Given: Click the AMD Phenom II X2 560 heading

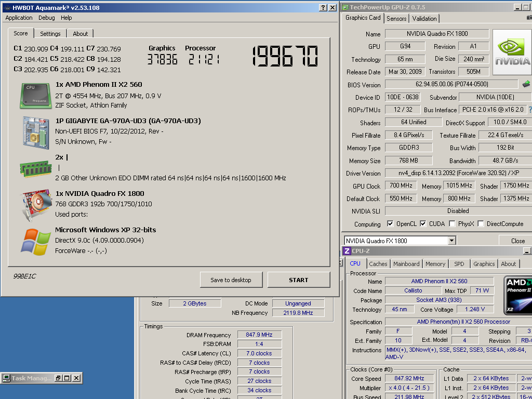Looking at the screenshot, I should (99, 85).
